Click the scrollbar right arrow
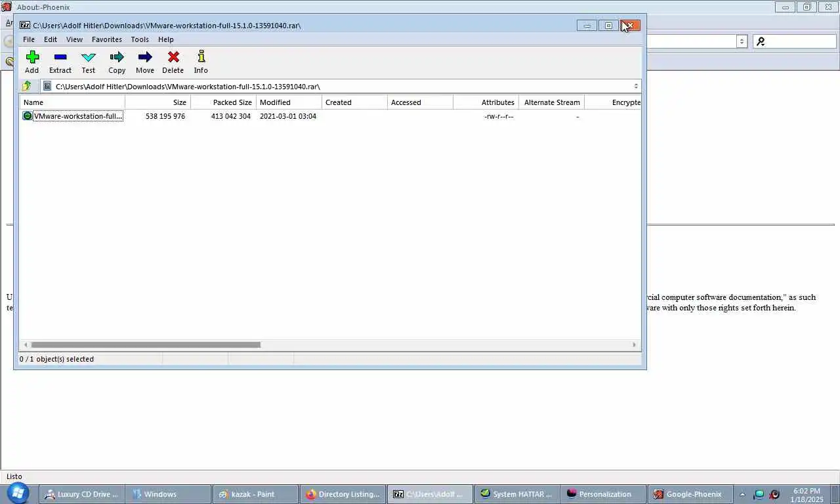 pos(634,345)
